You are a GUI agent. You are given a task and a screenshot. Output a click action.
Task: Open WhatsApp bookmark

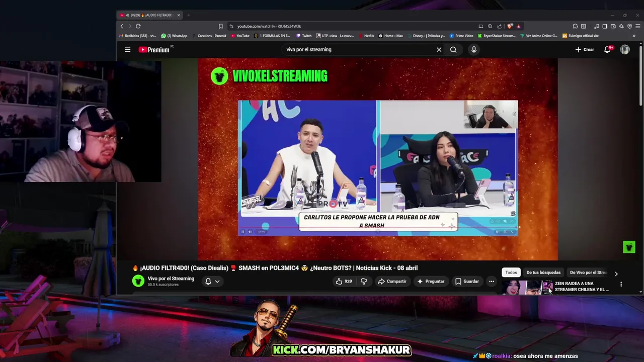pyautogui.click(x=174, y=36)
